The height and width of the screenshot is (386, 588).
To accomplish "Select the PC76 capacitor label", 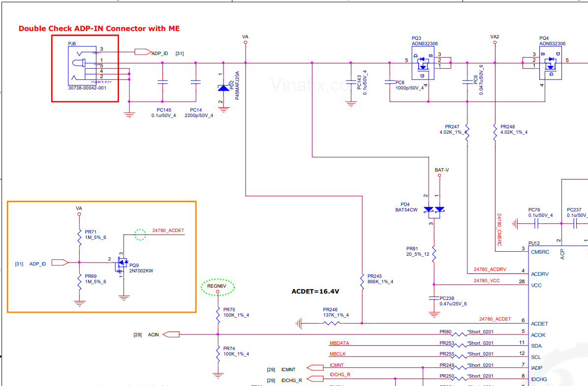I will pos(534,210).
